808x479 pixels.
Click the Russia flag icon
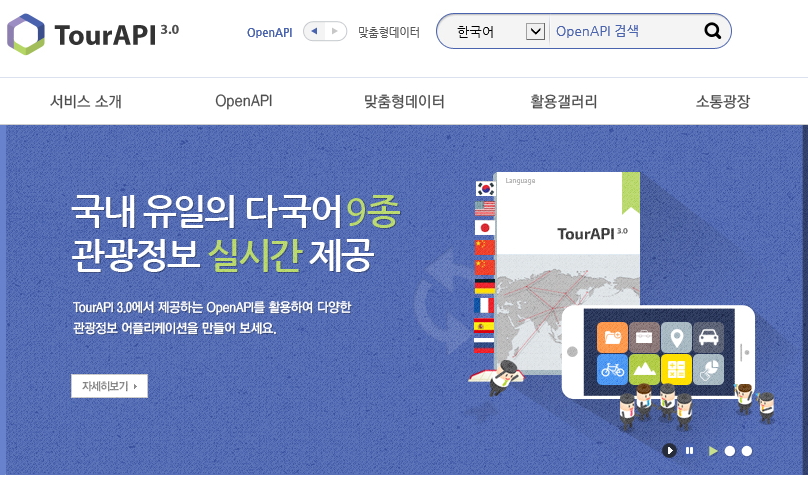click(x=484, y=345)
